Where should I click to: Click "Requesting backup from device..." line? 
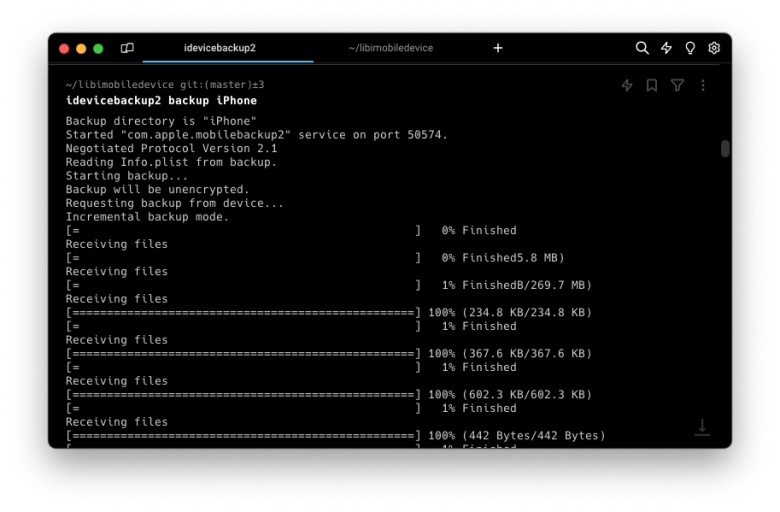[x=174, y=203]
